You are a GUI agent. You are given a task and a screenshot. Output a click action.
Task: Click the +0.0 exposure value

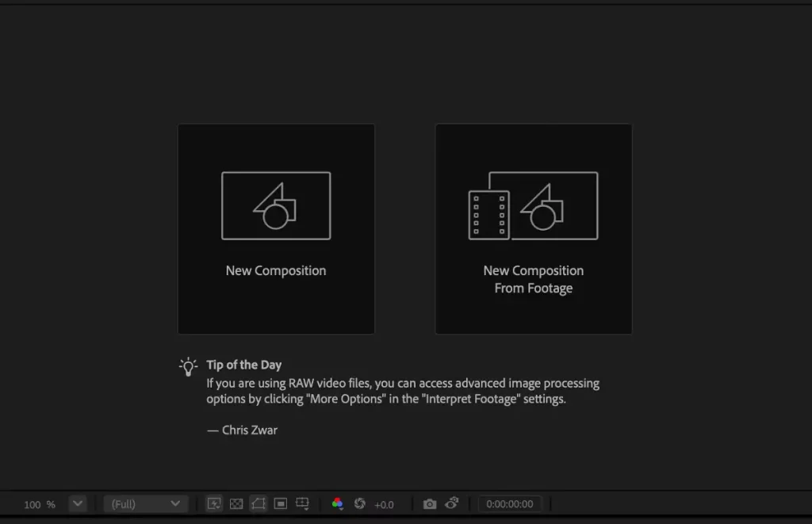pos(384,505)
